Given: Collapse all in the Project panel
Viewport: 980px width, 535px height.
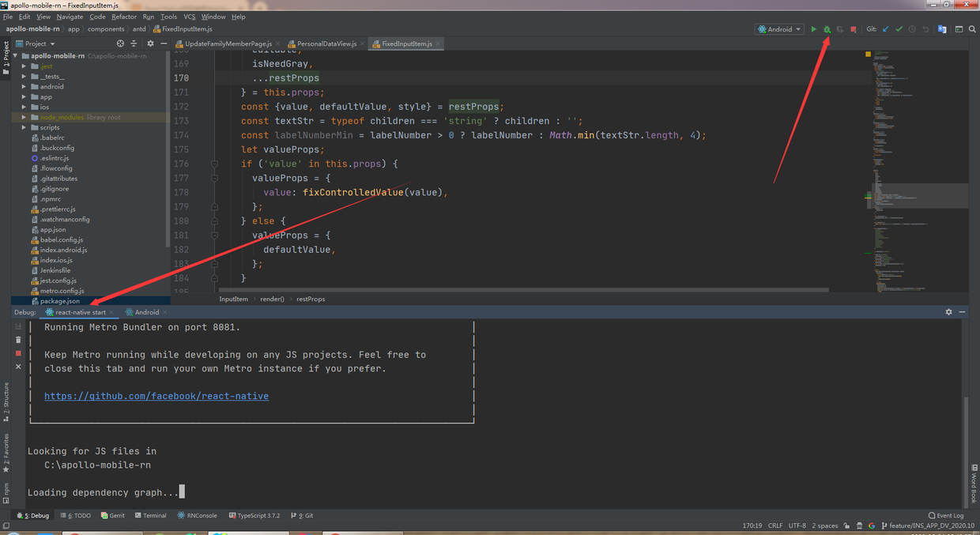Looking at the screenshot, I should (134, 43).
